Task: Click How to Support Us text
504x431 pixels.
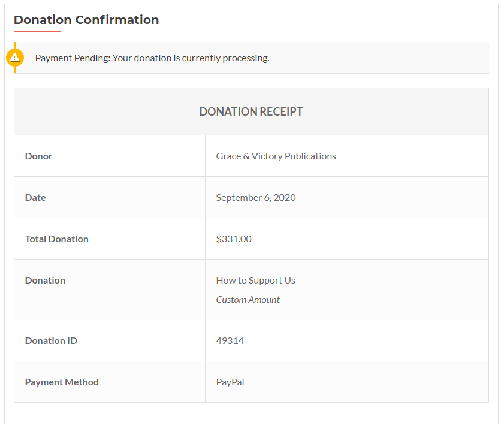Action: point(255,281)
